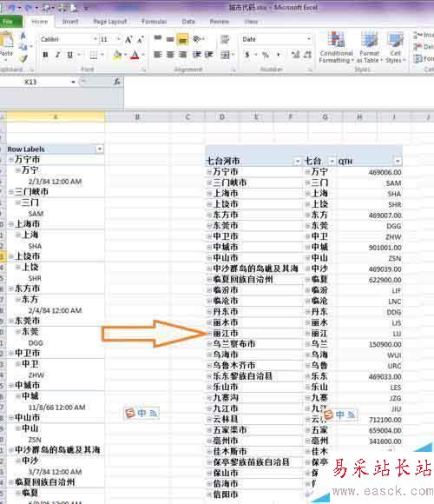Switch to the Home tab
434x504 pixels.
coord(40,22)
